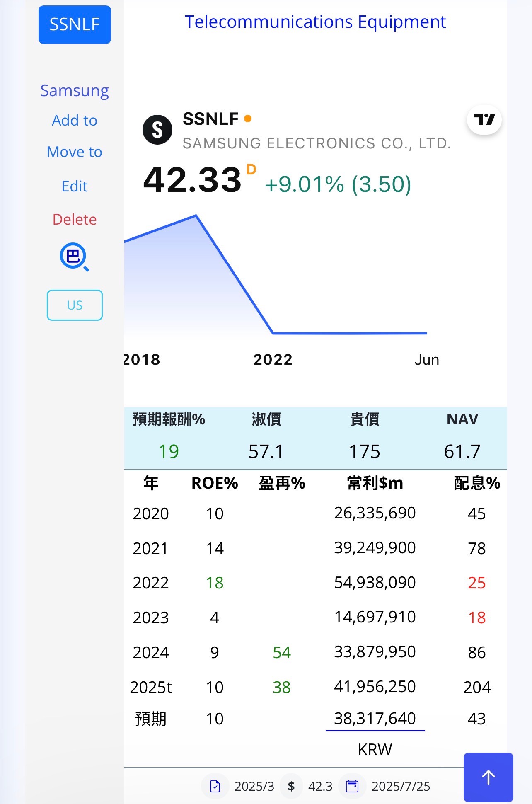Tap the magnifier search icon in sidebar
532x804 pixels.
(74, 257)
